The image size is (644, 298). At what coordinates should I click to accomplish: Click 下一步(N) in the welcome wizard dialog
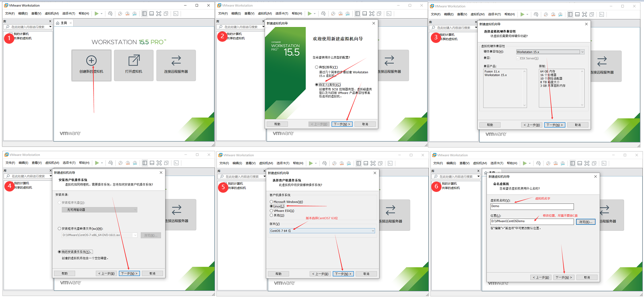pyautogui.click(x=342, y=124)
